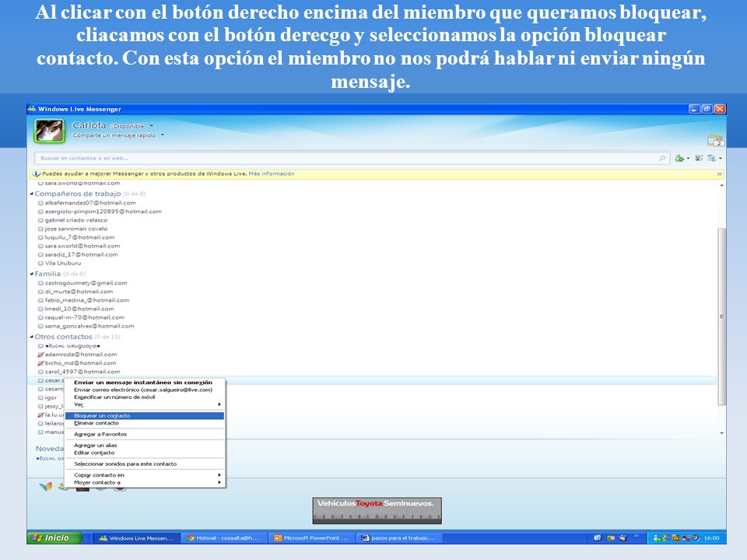This screenshot has height=560, width=747.
Task: Click the scroll down arrow of contact list
Action: point(722,433)
